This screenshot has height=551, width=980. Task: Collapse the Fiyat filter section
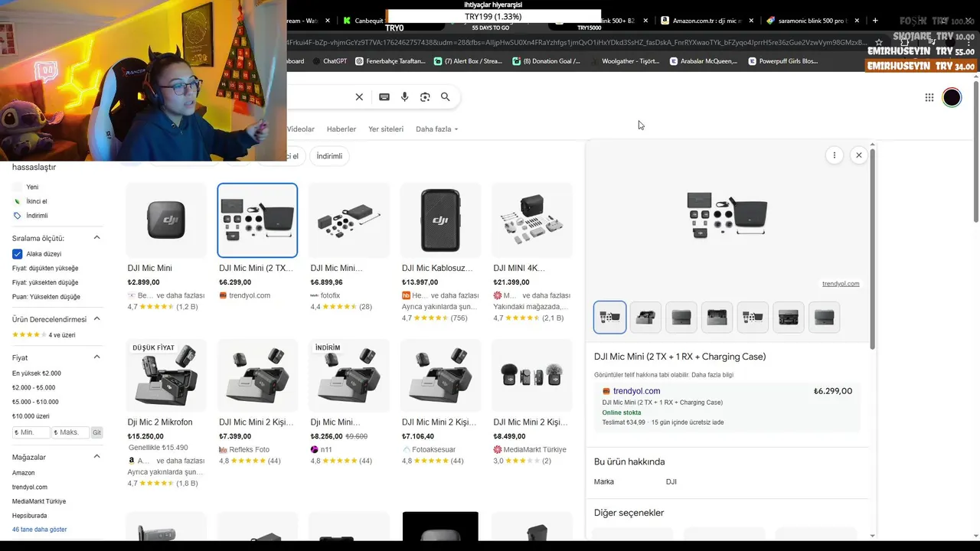pyautogui.click(x=96, y=357)
